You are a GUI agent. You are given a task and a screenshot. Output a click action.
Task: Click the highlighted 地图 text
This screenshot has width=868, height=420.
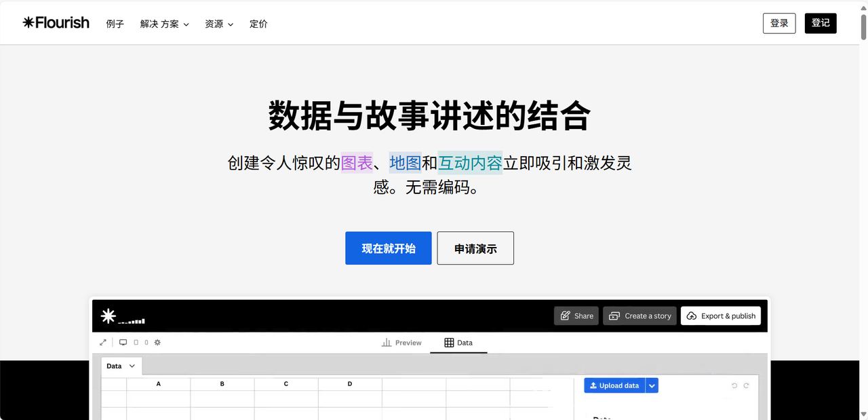(406, 163)
